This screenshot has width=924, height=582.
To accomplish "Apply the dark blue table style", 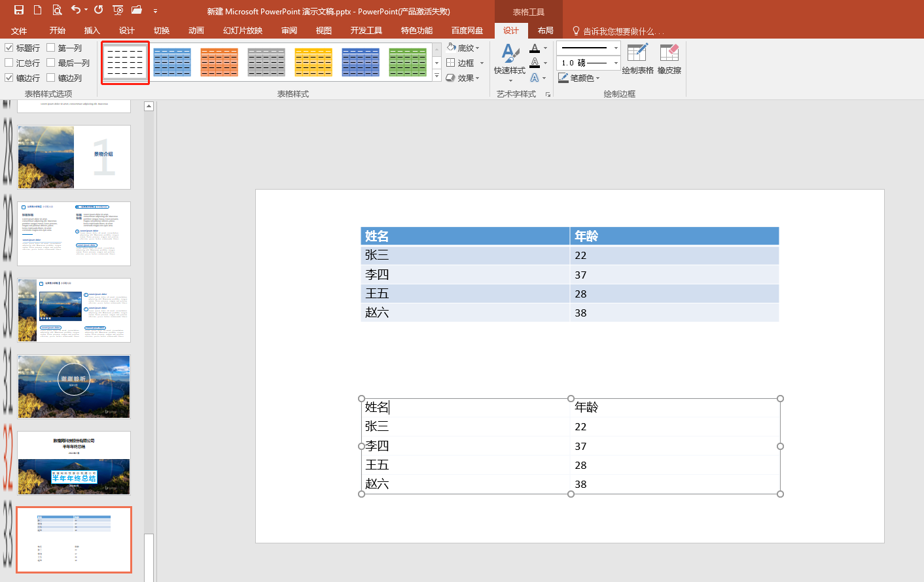I will [361, 63].
